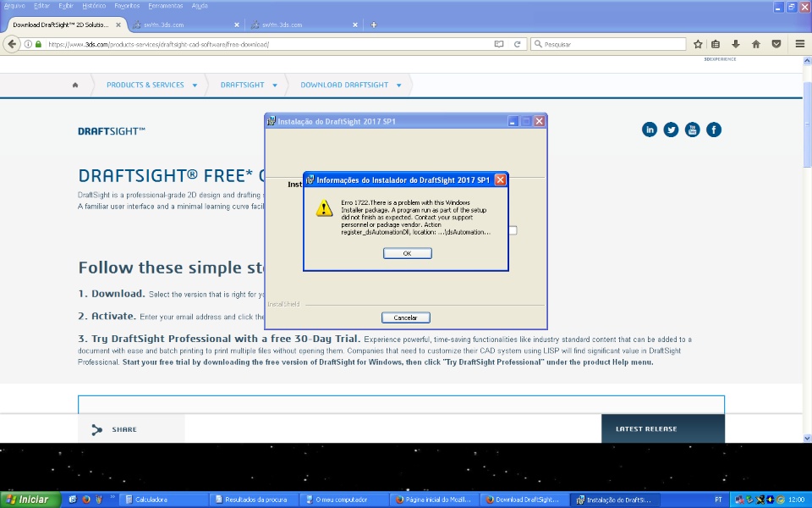Open the Firefox hamburger menu
This screenshot has width=812, height=508.
[799, 44]
